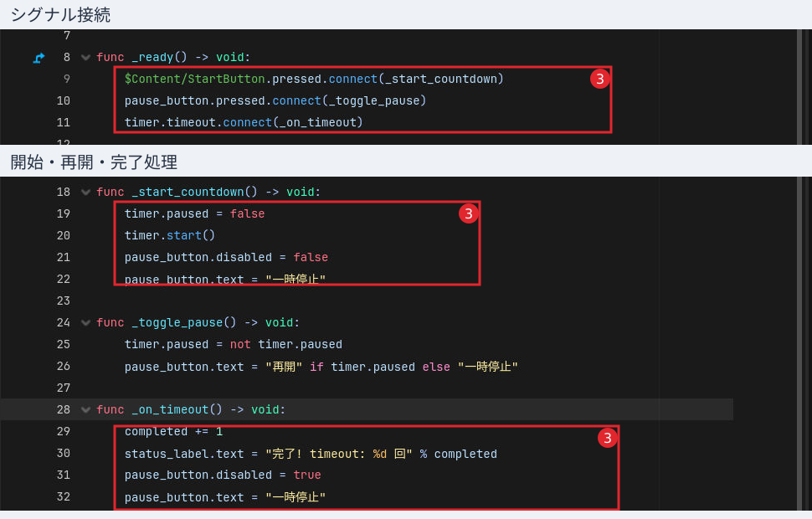Image resolution: width=812 pixels, height=519 pixels.
Task: Click the timer.timeout.connect(_on_timeout) line
Action: (x=244, y=122)
